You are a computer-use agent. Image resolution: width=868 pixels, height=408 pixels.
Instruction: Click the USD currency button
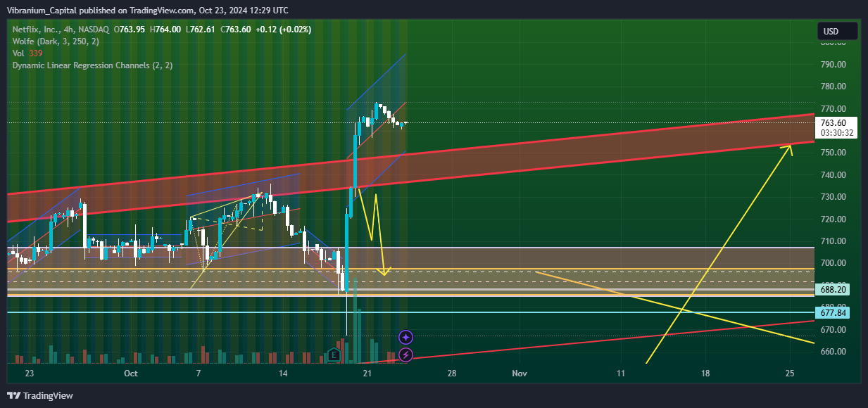(837, 32)
